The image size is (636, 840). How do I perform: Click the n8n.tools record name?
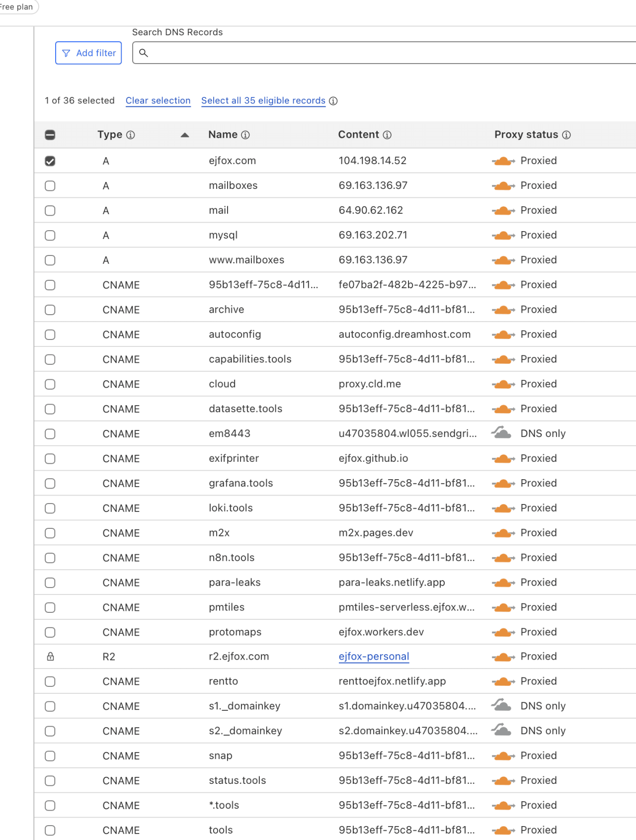pos(232,558)
